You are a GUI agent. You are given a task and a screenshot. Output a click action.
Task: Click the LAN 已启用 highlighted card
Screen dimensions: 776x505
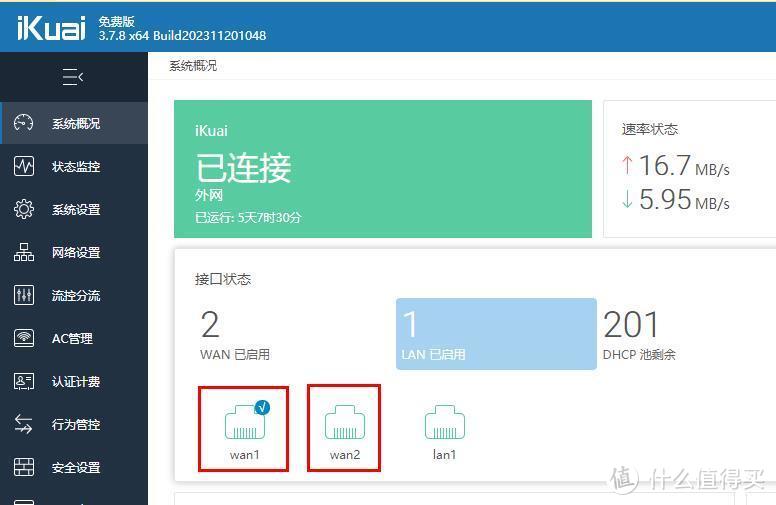(x=496, y=334)
